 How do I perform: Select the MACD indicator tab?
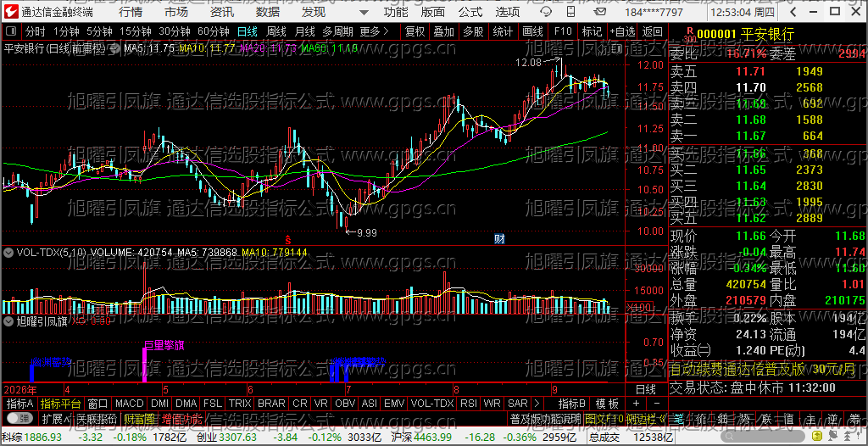[130, 404]
